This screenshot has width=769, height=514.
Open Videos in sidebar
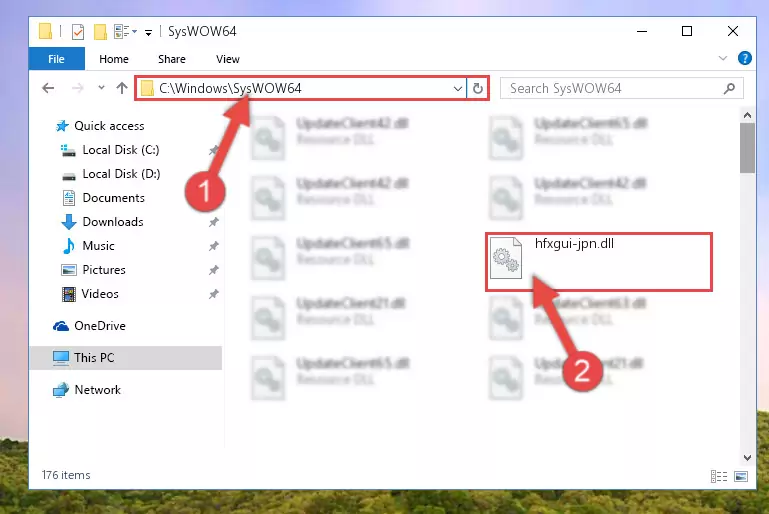(x=100, y=294)
